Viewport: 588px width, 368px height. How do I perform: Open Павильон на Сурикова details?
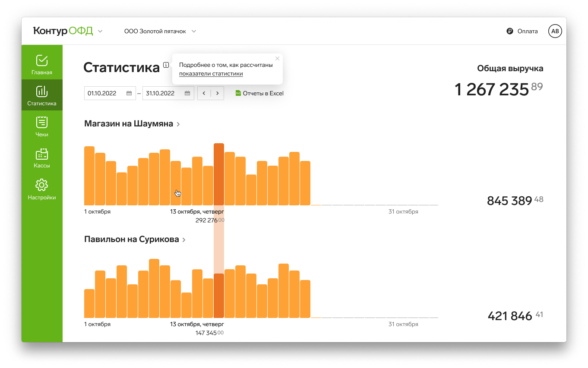135,239
